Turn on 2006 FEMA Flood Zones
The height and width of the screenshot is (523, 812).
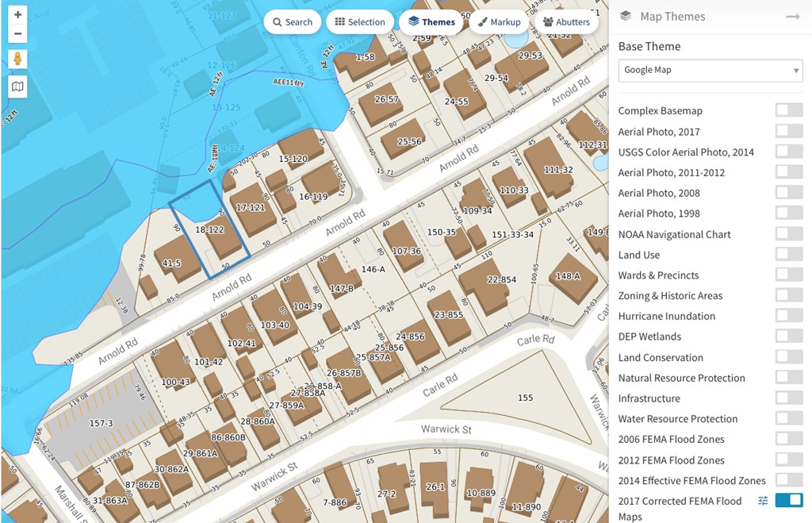tap(789, 439)
